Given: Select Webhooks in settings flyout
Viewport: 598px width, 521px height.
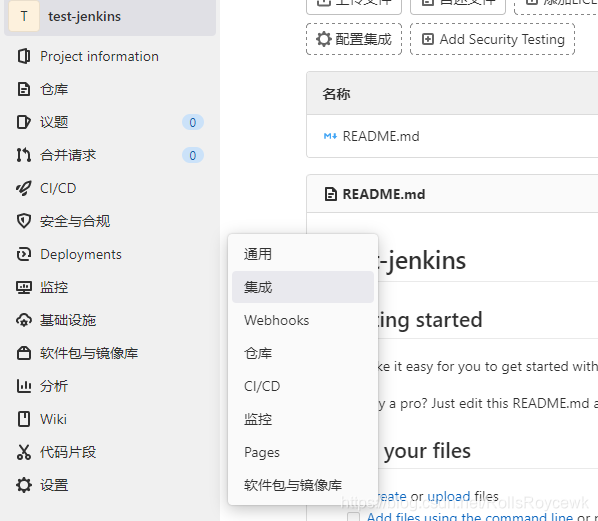Looking at the screenshot, I should click(x=303, y=320).
